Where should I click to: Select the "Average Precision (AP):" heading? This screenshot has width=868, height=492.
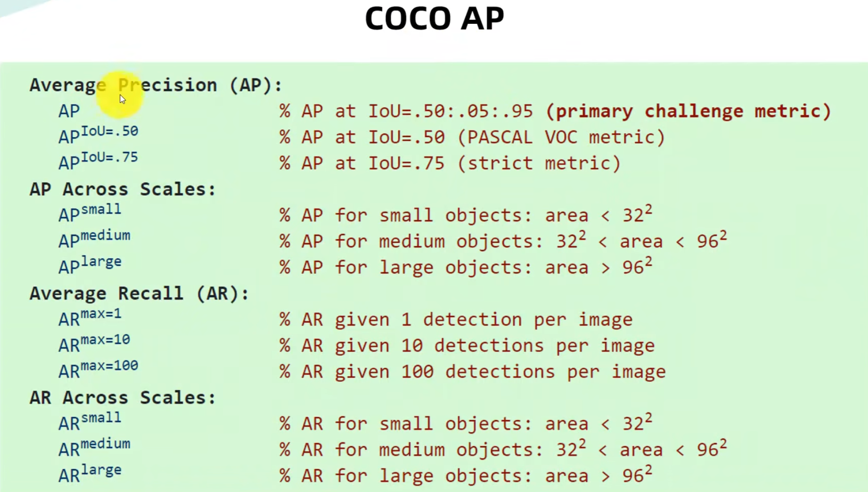(x=156, y=85)
